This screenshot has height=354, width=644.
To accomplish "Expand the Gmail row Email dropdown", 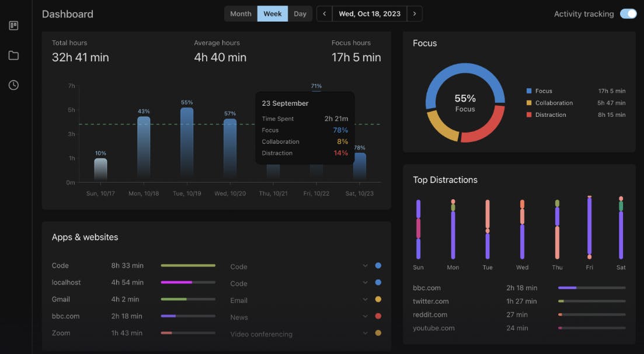I will click(365, 299).
